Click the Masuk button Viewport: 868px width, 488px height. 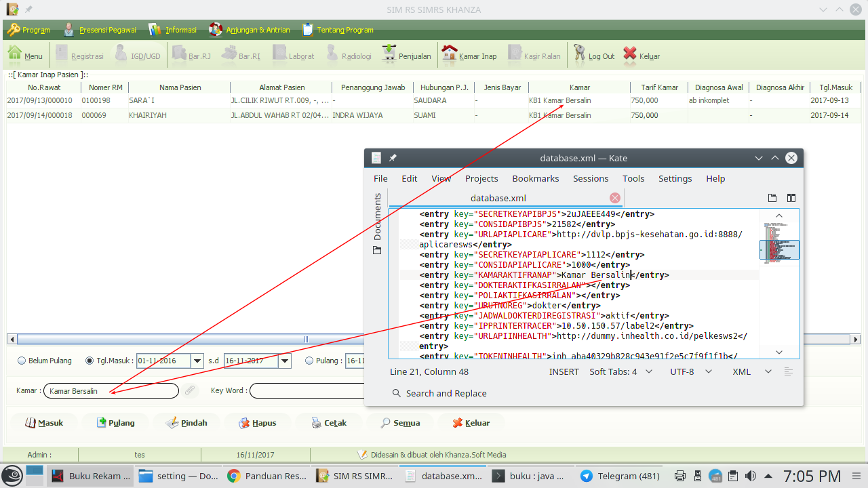tap(43, 423)
